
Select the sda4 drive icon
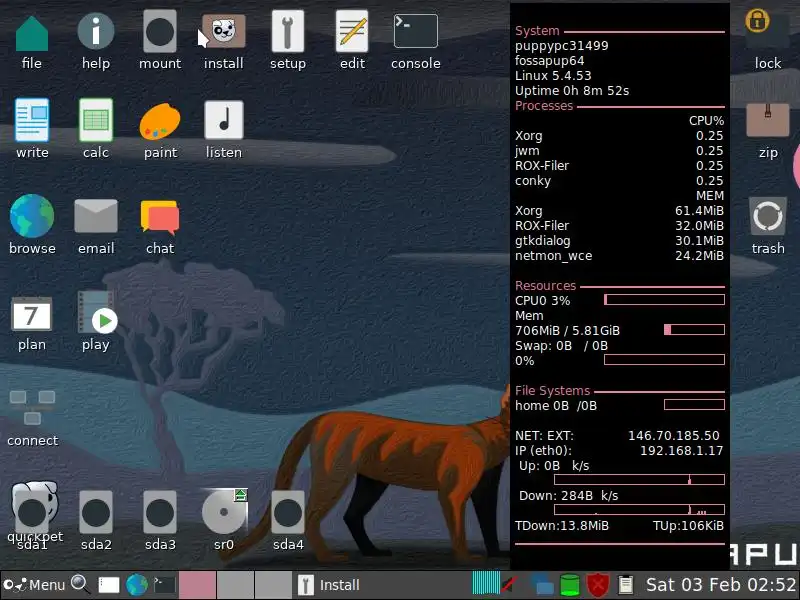(288, 513)
